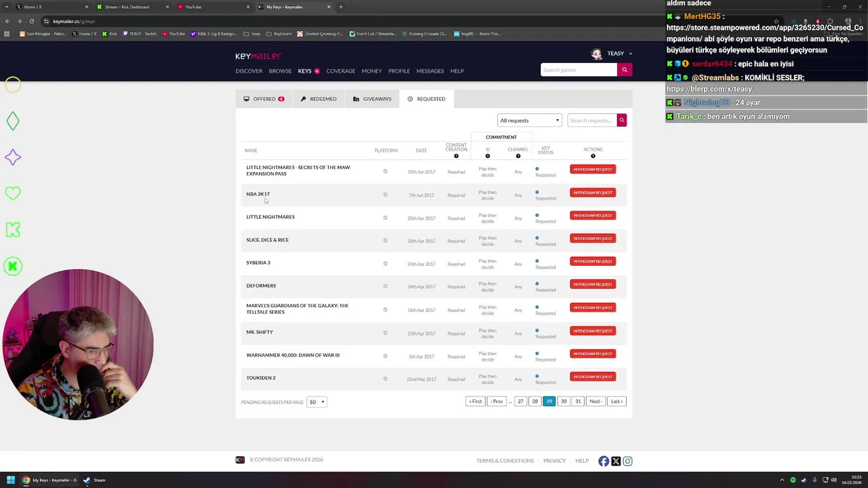Click the browser reload button

(31, 21)
